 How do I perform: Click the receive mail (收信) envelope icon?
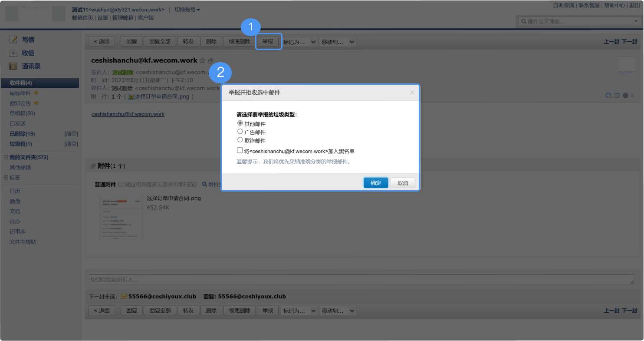[x=13, y=53]
